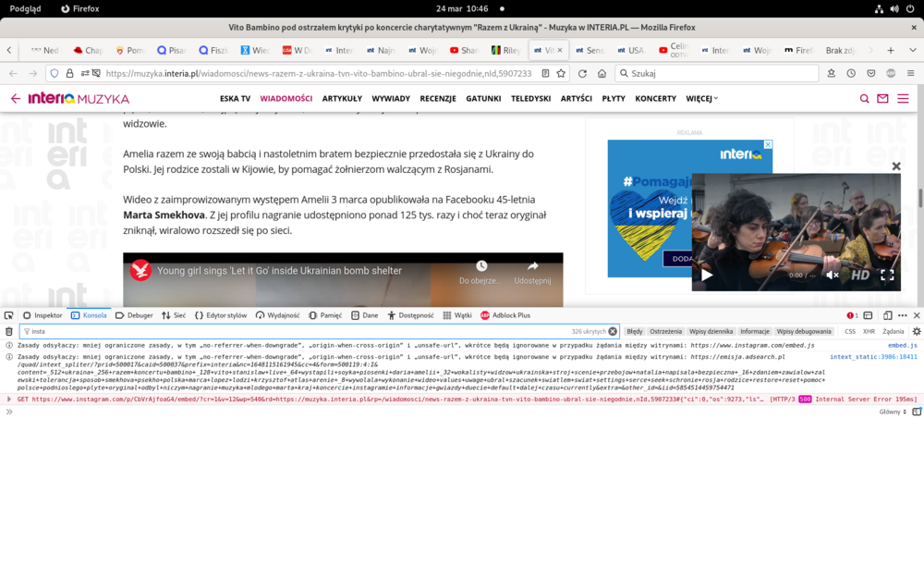Screen dimensions: 924x578
Task: Open the Pocket save icon in toolbar
Action: [871, 74]
